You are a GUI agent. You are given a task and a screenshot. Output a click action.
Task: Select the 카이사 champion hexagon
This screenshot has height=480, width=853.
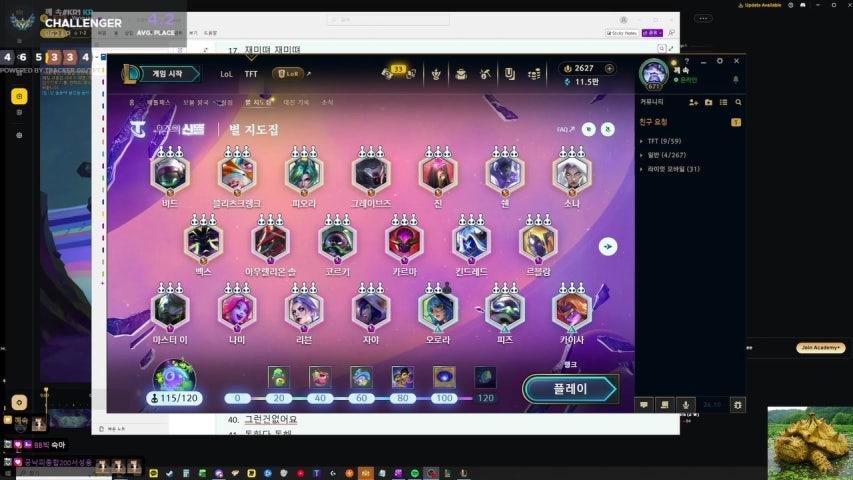(x=572, y=309)
